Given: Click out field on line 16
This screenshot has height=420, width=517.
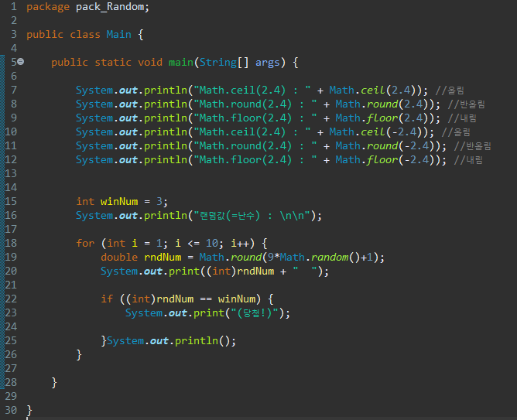Looking at the screenshot, I should click(128, 216).
